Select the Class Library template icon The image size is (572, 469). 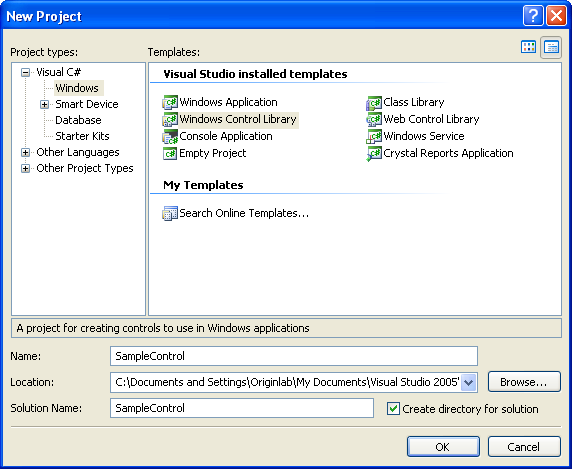point(374,102)
